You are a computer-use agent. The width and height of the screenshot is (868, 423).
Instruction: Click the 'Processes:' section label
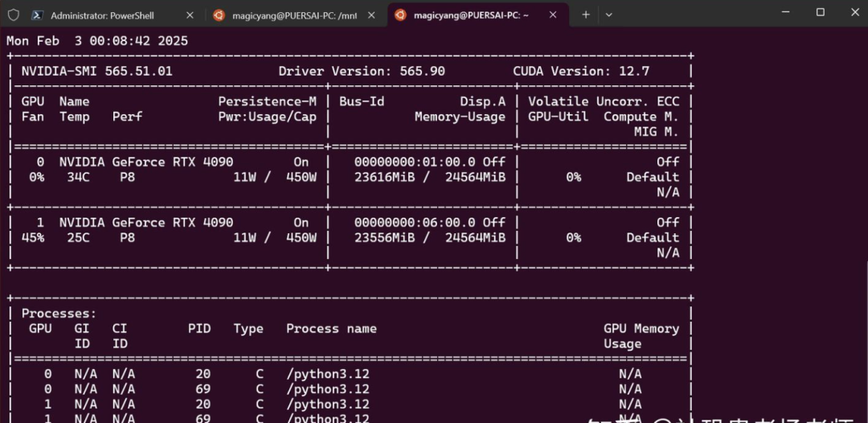point(59,314)
